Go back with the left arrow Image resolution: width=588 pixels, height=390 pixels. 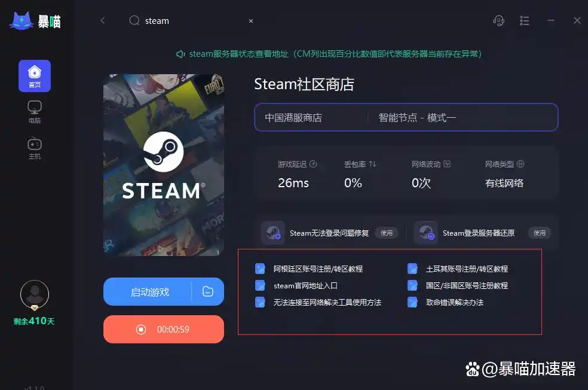pos(103,21)
